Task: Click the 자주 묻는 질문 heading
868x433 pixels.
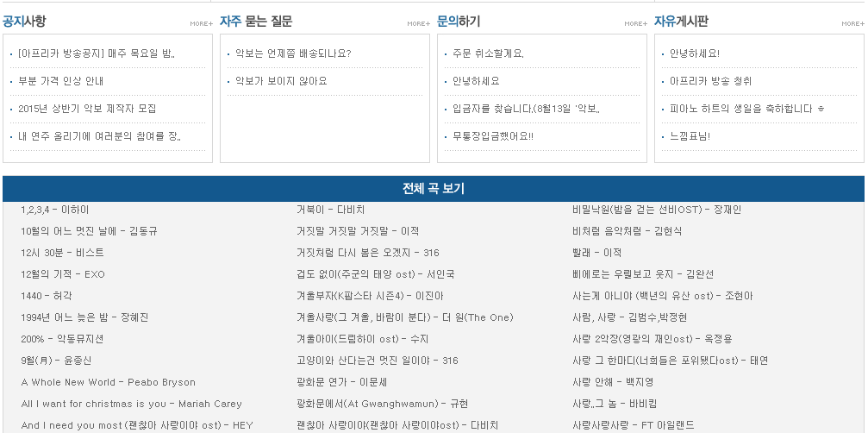Action: (256, 22)
